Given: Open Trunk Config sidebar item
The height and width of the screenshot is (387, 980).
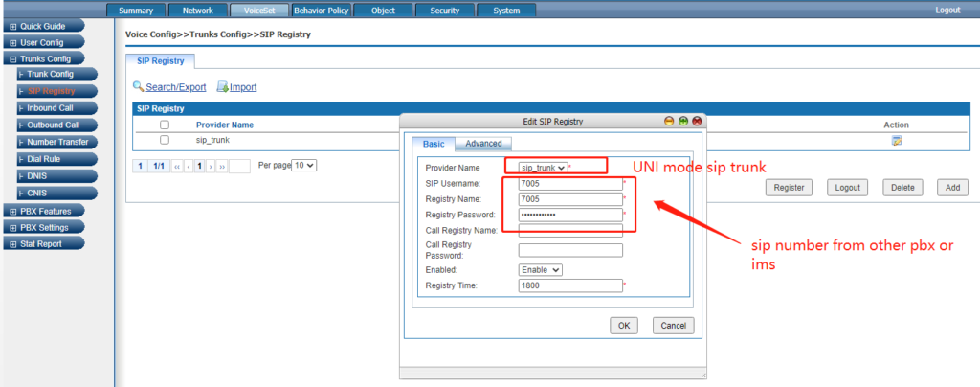Looking at the screenshot, I should (x=57, y=74).
